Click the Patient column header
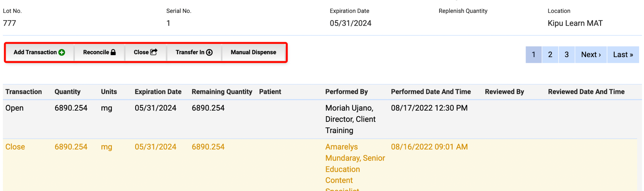The width and height of the screenshot is (644, 191). [x=270, y=92]
